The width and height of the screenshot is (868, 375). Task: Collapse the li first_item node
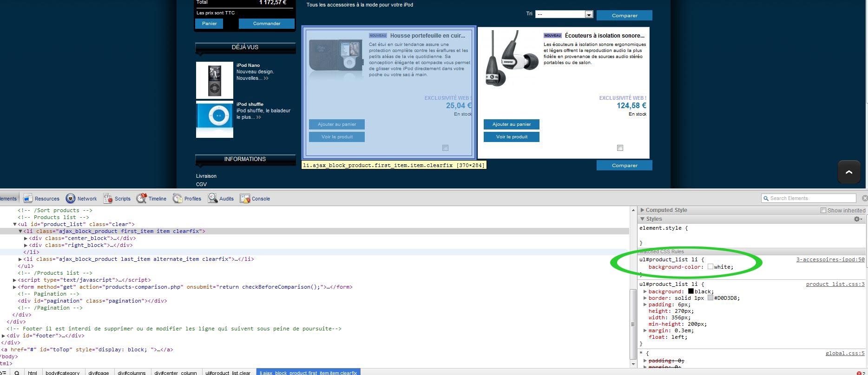coord(20,231)
